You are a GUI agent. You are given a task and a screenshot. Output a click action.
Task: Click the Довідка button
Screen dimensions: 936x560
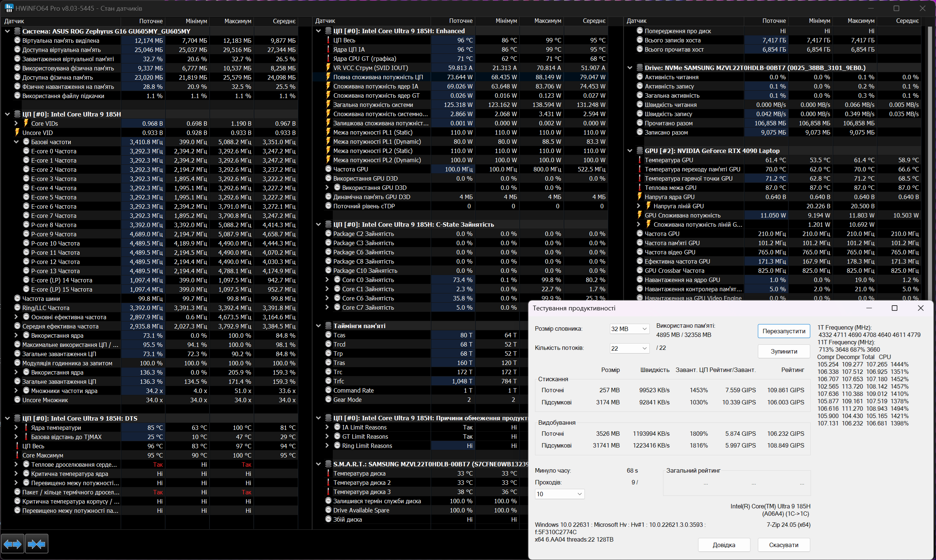pos(723,545)
